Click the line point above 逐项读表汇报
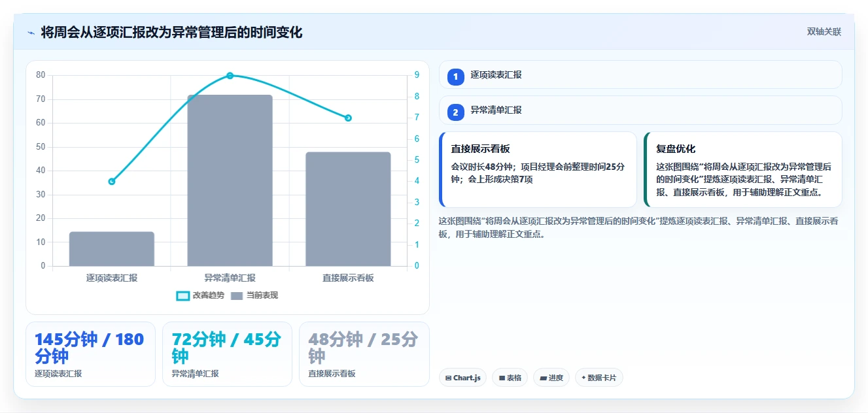Image resolution: width=868 pixels, height=413 pixels. [112, 182]
